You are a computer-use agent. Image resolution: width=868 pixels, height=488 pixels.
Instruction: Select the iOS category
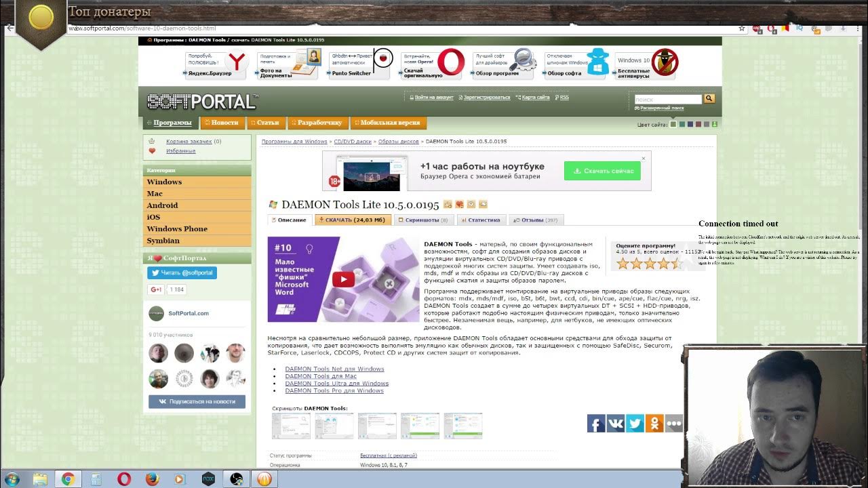click(197, 217)
